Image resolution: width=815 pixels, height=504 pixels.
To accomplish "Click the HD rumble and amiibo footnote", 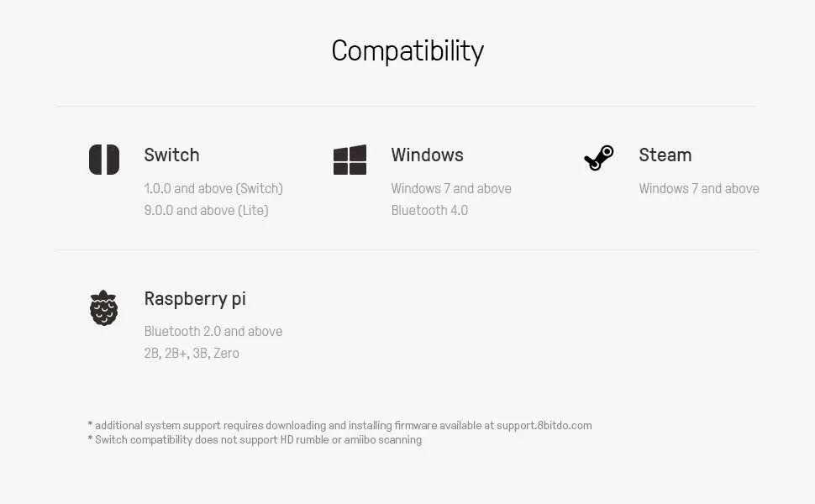I will [x=255, y=439].
